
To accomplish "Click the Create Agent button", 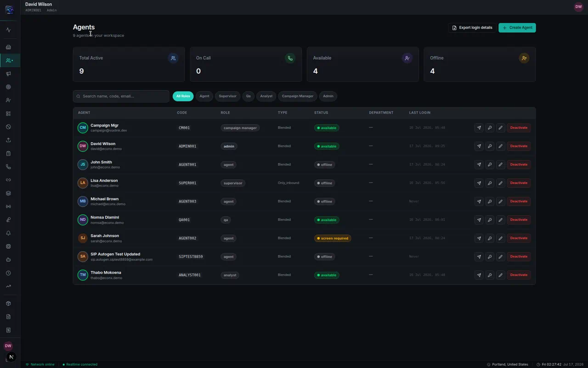I will tap(517, 28).
